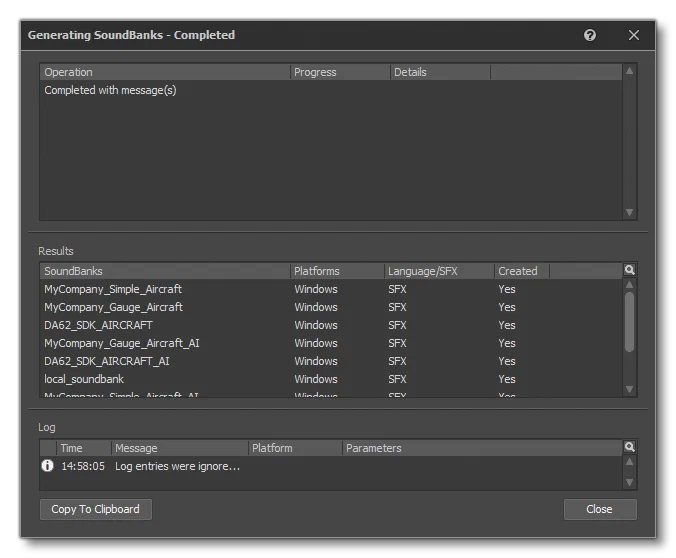Viewport: 676px width, 558px height.
Task: Click Parameters column header in Log
Action: 483,448
